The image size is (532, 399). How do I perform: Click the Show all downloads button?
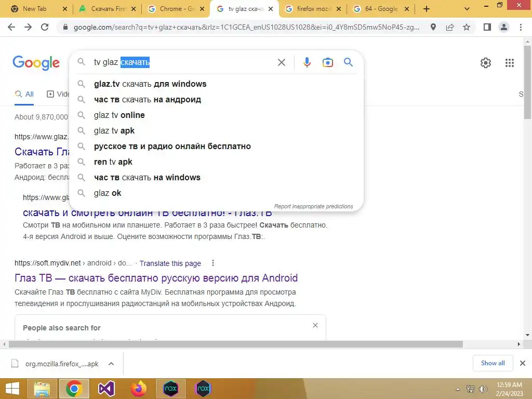pos(493,363)
